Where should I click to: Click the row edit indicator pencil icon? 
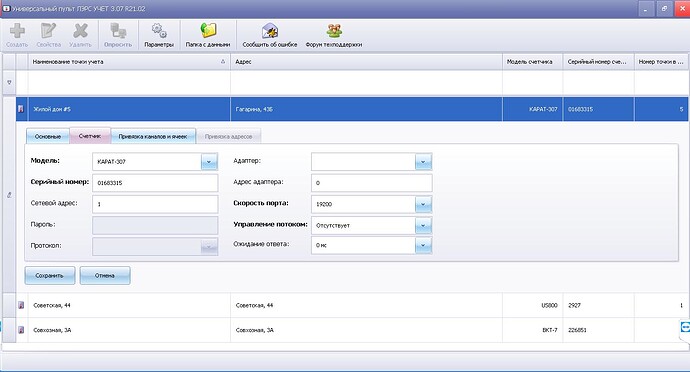coord(9,195)
